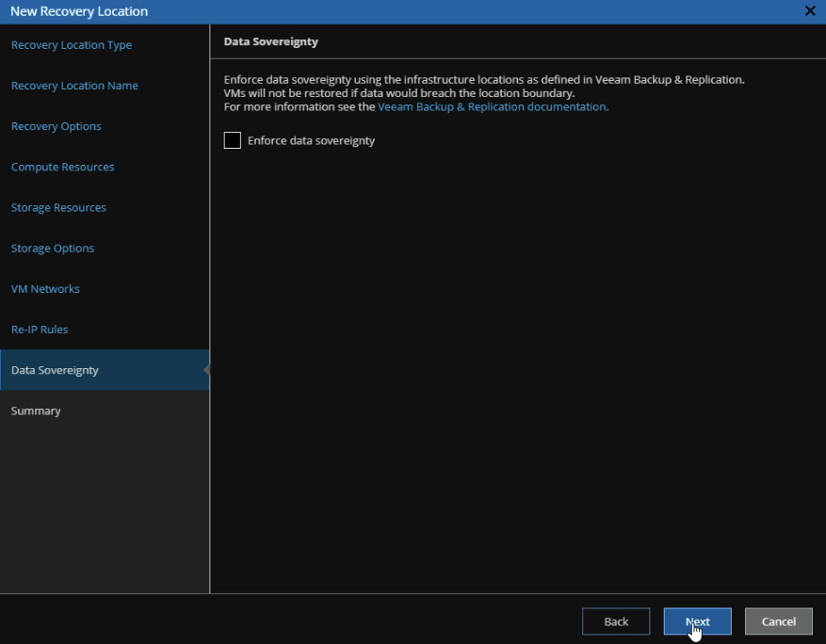The height and width of the screenshot is (644, 826).
Task: Tick the Enforce data sovereignty checkbox
Action: pyautogui.click(x=233, y=140)
